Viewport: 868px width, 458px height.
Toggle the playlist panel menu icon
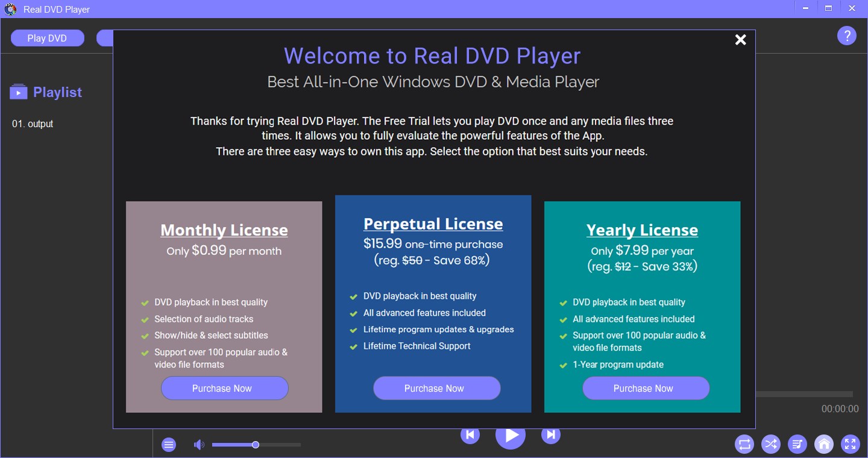[169, 445]
